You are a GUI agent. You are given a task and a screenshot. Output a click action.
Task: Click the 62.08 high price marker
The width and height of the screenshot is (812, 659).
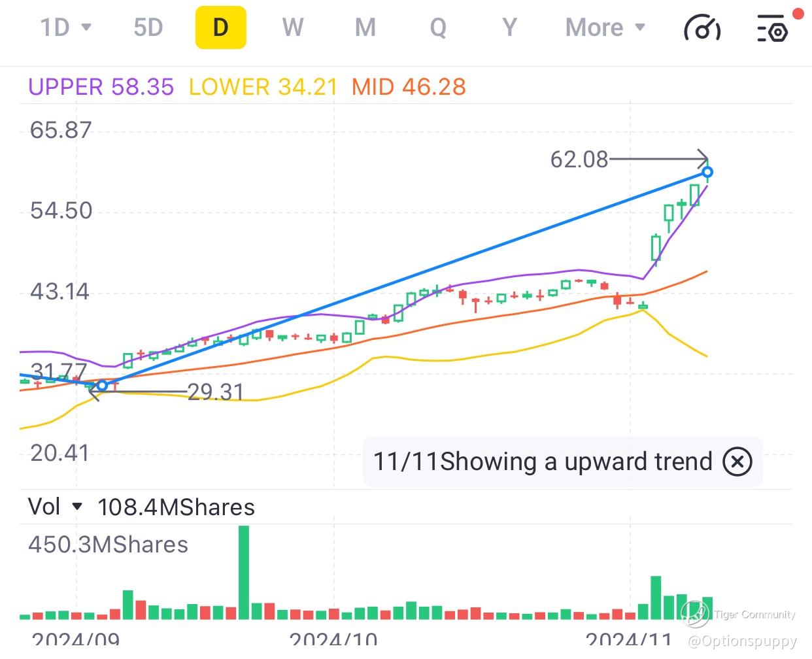(579, 159)
